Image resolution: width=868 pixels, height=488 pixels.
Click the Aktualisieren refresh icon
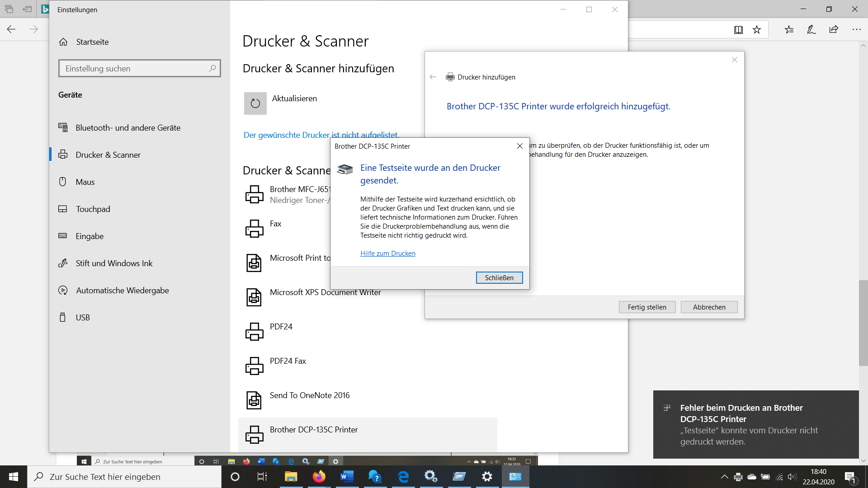pos(255,103)
